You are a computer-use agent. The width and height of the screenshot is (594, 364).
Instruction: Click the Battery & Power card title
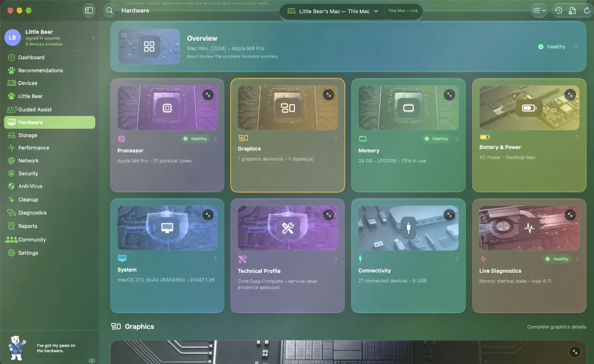click(x=500, y=147)
